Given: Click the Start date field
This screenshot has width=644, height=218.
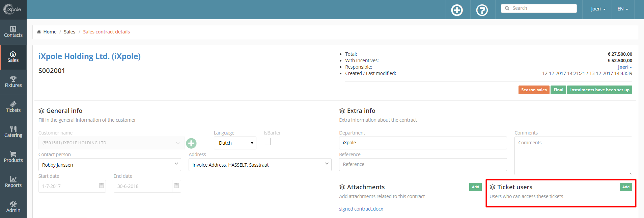Looking at the screenshot, I should pyautogui.click(x=68, y=186).
